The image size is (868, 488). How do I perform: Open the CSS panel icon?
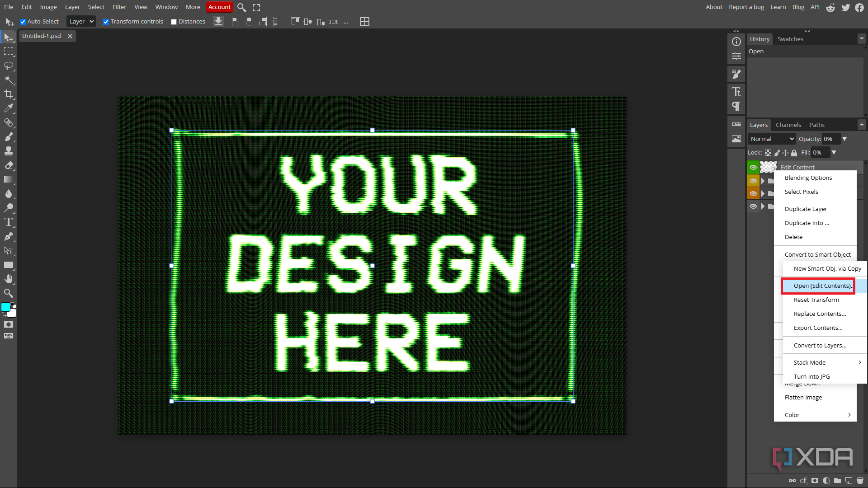pos(736,124)
